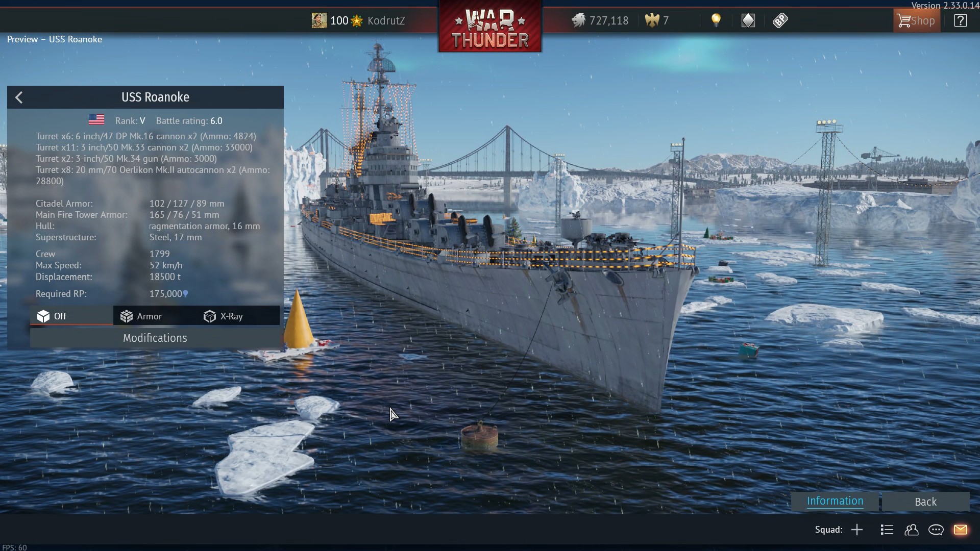Collapse the USS Roanoke panel back arrow
The width and height of the screenshot is (980, 551).
click(x=19, y=97)
